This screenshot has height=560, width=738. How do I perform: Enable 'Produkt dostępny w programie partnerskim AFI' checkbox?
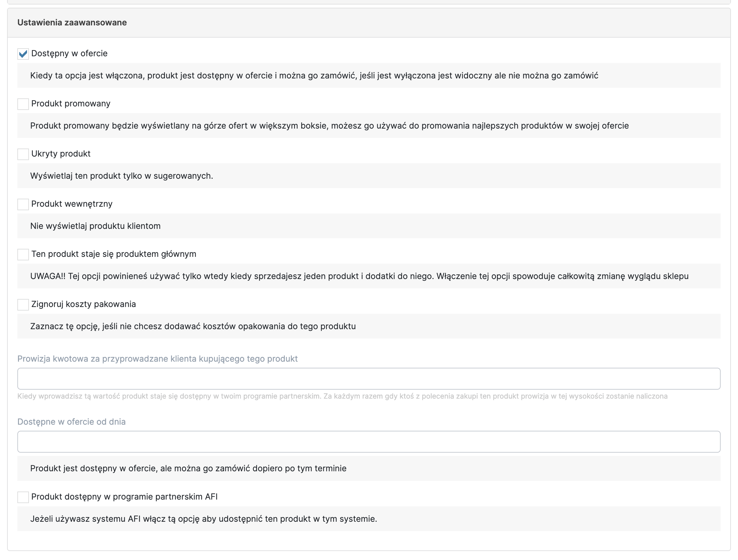tap(23, 497)
